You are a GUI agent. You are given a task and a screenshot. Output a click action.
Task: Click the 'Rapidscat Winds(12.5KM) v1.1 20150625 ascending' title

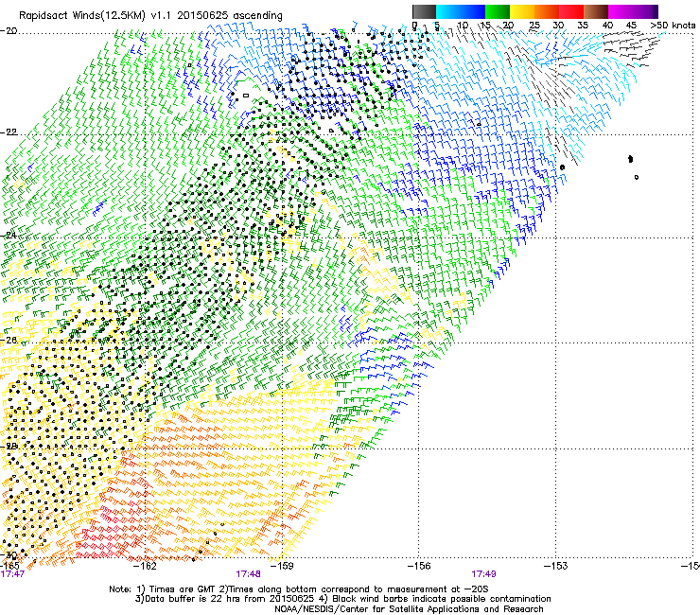click(x=150, y=16)
